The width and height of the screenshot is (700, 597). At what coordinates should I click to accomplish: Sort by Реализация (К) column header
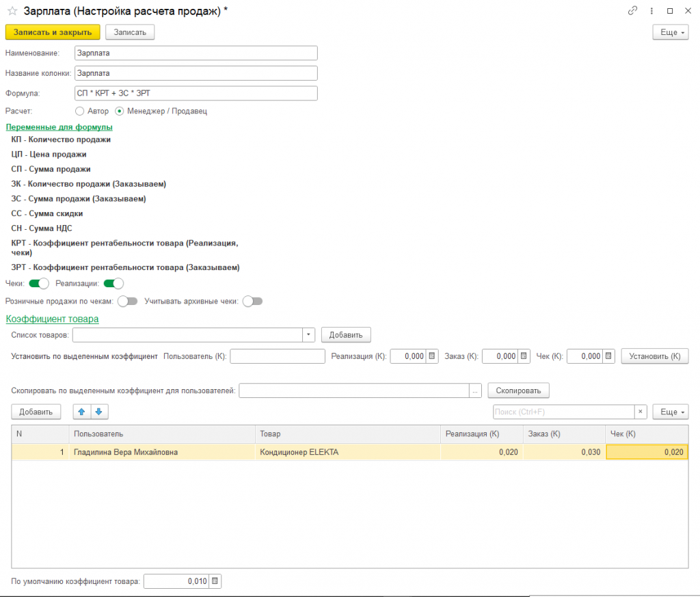point(482,434)
